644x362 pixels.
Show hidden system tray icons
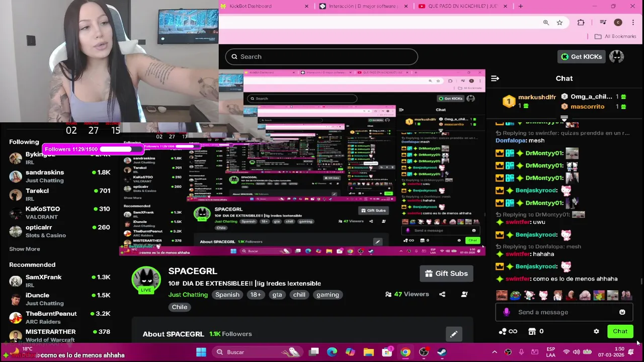pos(495,352)
